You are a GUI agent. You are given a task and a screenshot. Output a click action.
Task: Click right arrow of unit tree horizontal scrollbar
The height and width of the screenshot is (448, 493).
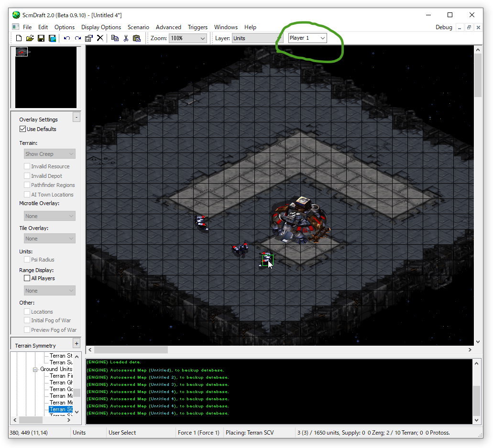coord(69,420)
